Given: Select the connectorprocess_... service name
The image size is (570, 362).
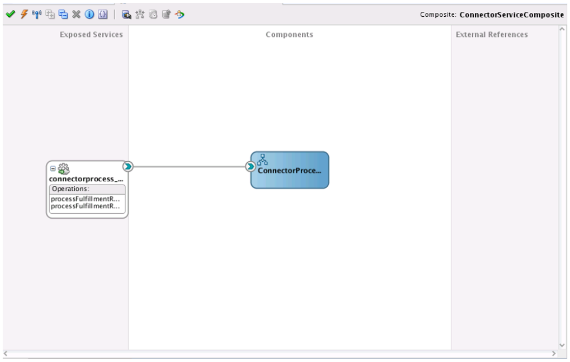Looking at the screenshot, I should 86,179.
